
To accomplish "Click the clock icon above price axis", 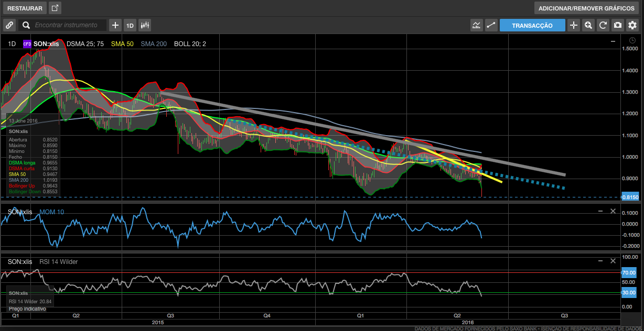I will tap(631, 41).
